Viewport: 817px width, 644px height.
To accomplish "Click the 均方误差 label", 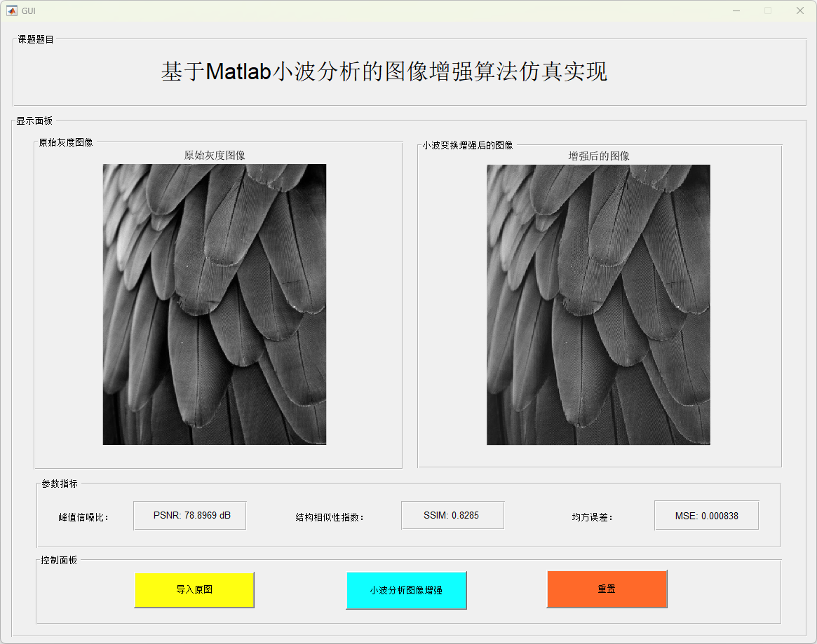I will pos(592,517).
